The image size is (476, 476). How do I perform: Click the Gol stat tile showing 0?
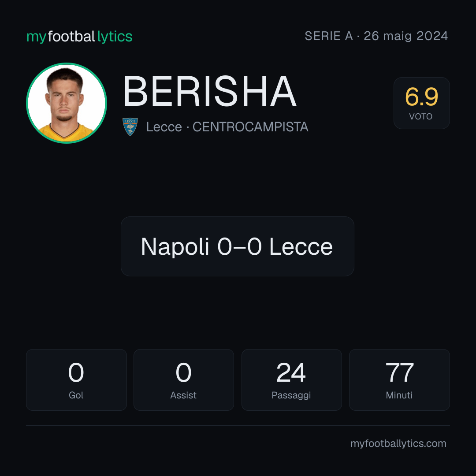click(76, 380)
